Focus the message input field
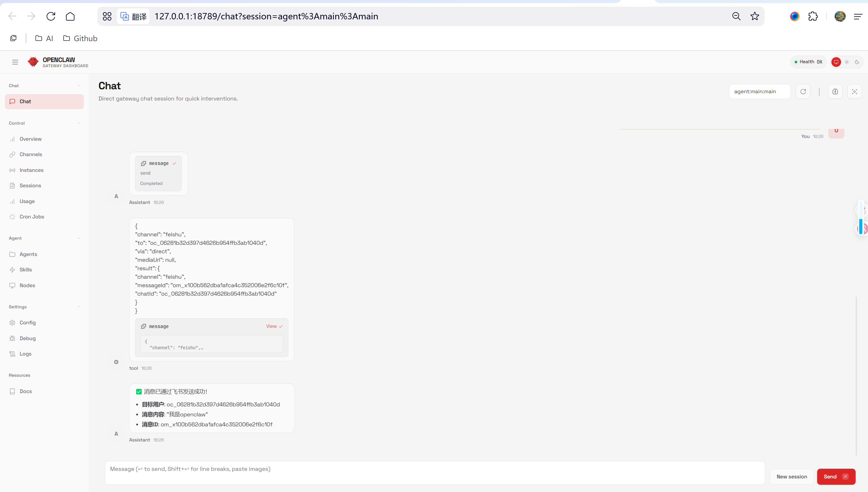Screen dimensions: 868x492 pos(435,472)
